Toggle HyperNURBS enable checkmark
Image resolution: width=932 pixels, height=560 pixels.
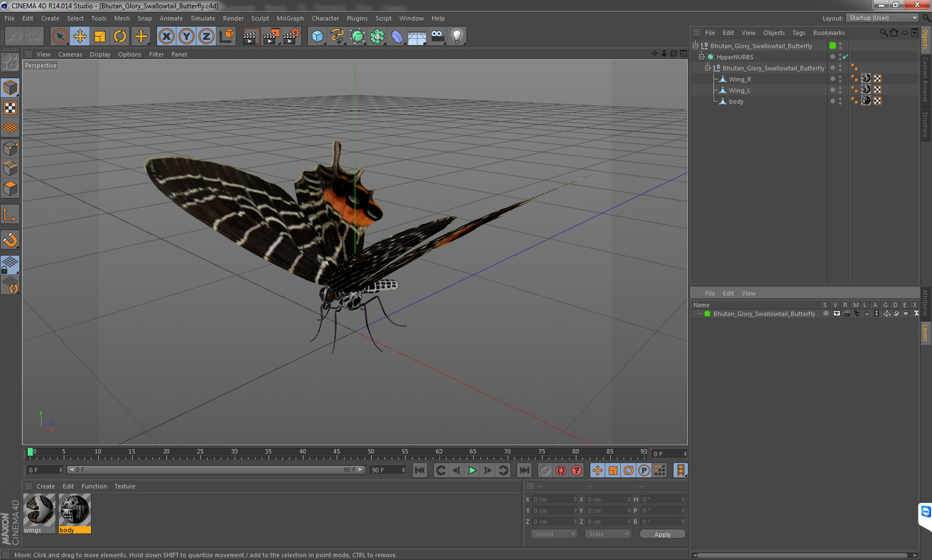[845, 57]
